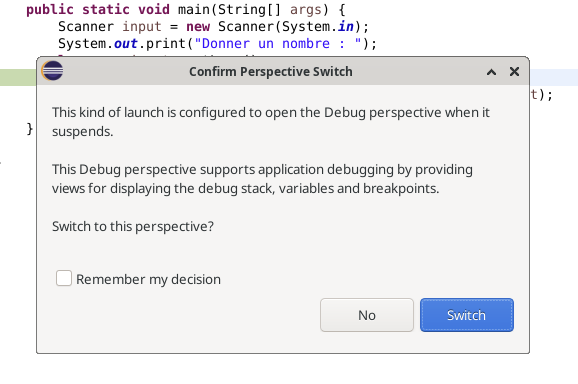Confirm with the Switch button

tap(467, 315)
